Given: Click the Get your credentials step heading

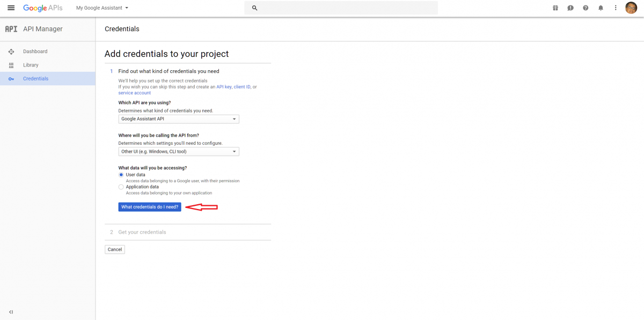Looking at the screenshot, I should pyautogui.click(x=142, y=232).
